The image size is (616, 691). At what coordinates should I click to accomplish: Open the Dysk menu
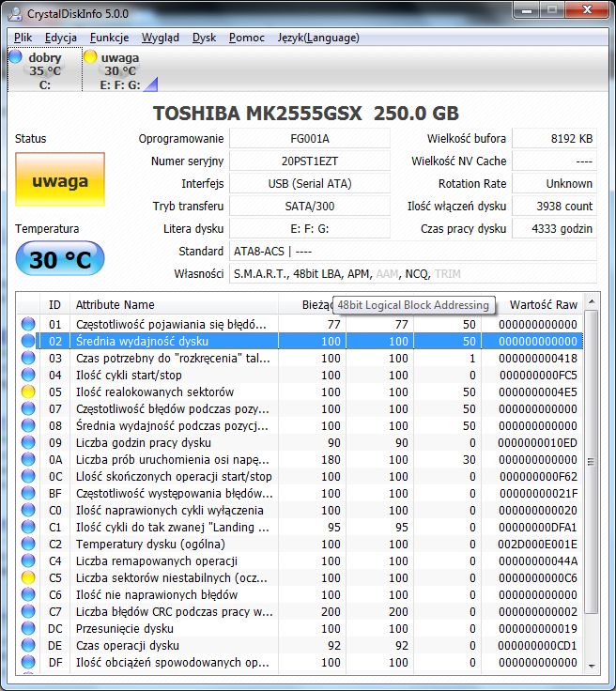coord(204,38)
